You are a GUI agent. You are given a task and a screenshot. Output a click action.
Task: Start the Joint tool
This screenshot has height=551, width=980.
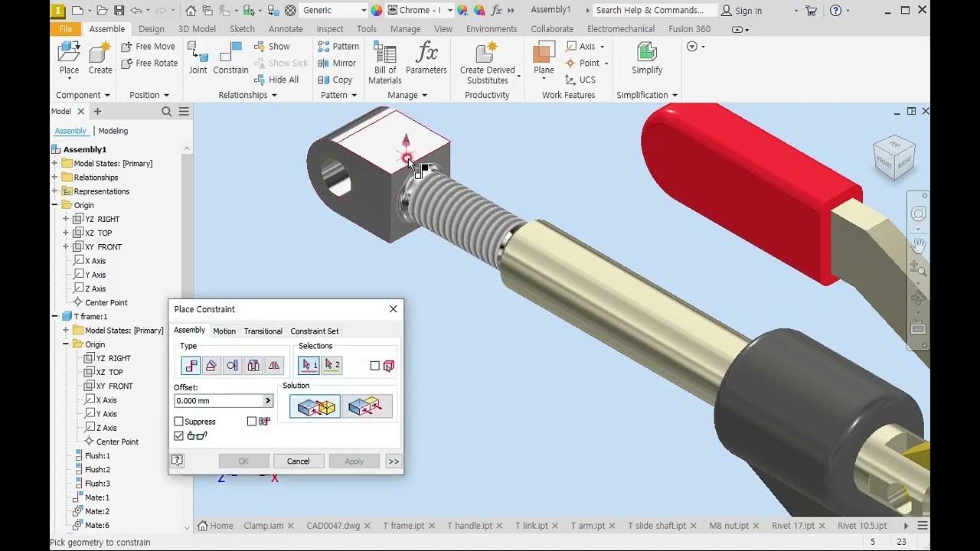pyautogui.click(x=198, y=58)
